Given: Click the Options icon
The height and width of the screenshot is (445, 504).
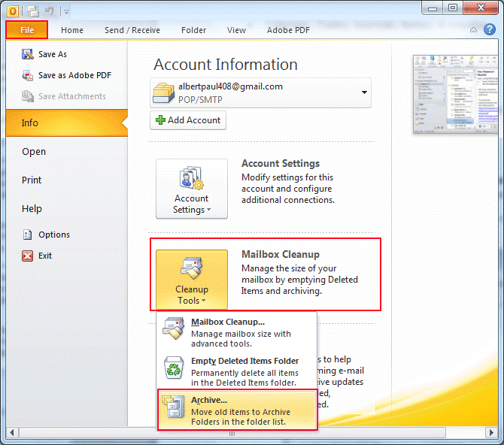Looking at the screenshot, I should point(28,235).
